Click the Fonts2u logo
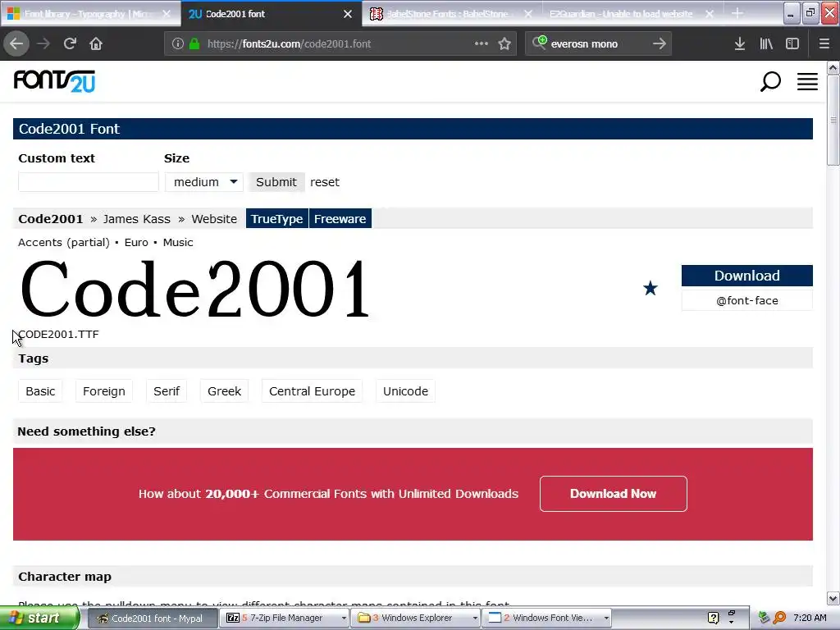Screen dimensions: 840x630 pyautogui.click(x=54, y=81)
